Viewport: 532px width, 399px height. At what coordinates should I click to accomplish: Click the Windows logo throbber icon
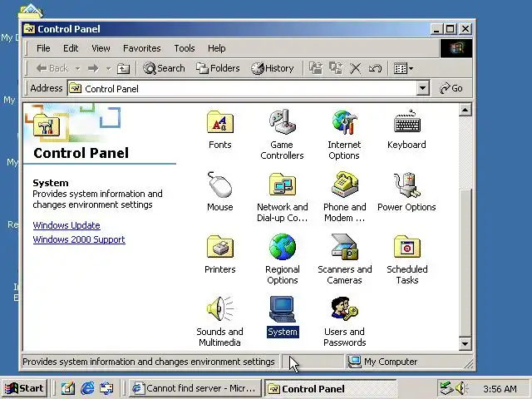(456, 48)
